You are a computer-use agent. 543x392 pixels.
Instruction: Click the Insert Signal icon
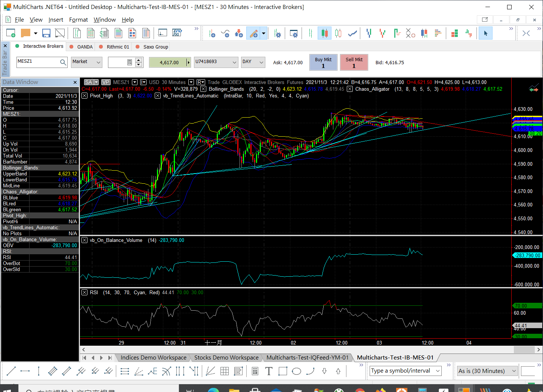[x=239, y=33]
